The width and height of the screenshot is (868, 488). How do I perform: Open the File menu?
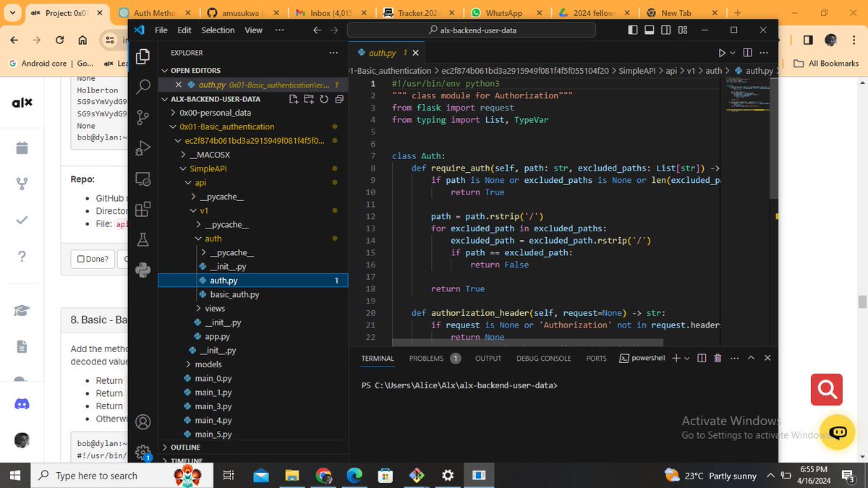coord(161,30)
